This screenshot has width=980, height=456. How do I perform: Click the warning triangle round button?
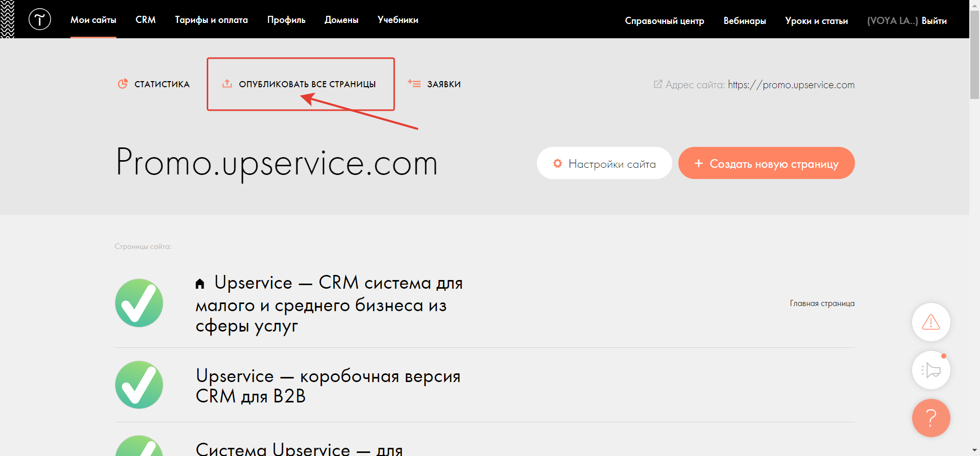point(931,322)
